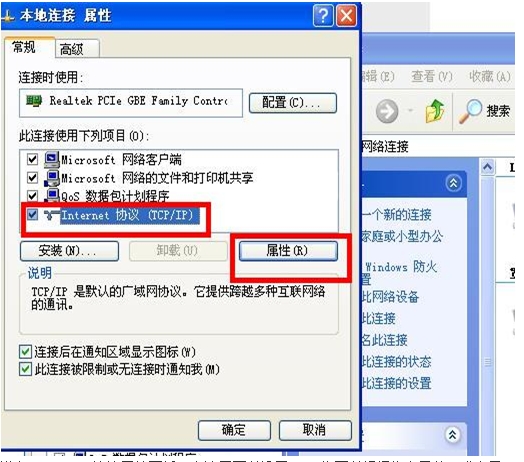Viewport: 524px width, 462px height.
Task: Toggle 连接后在通知区域显示图标 checkbox
Action: tap(26, 352)
